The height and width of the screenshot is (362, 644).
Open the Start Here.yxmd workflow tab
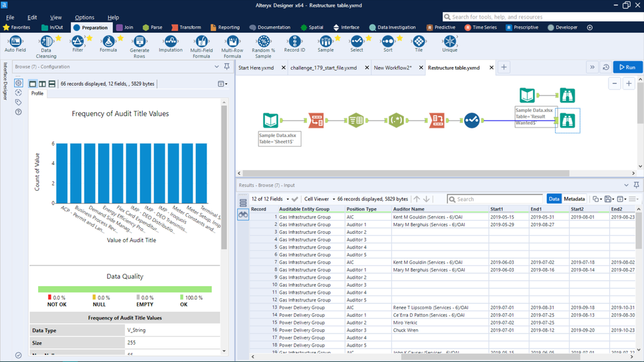point(257,68)
